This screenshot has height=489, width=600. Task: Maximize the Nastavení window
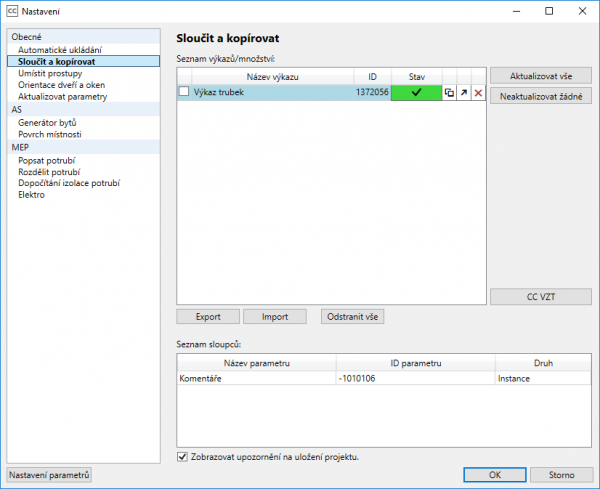pyautogui.click(x=549, y=11)
